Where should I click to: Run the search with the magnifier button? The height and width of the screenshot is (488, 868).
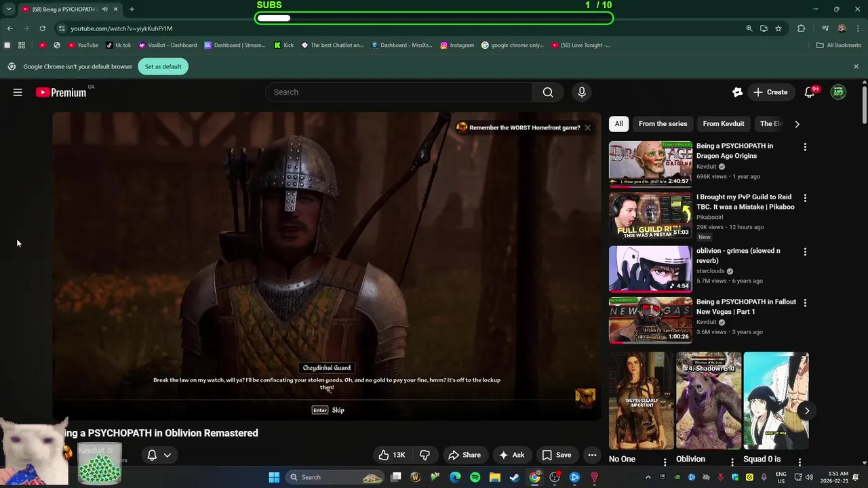[x=548, y=92]
